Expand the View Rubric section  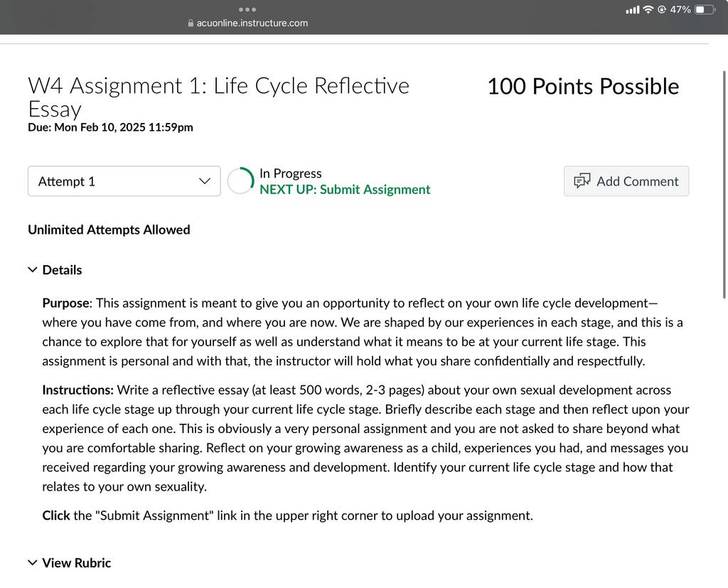70,563
